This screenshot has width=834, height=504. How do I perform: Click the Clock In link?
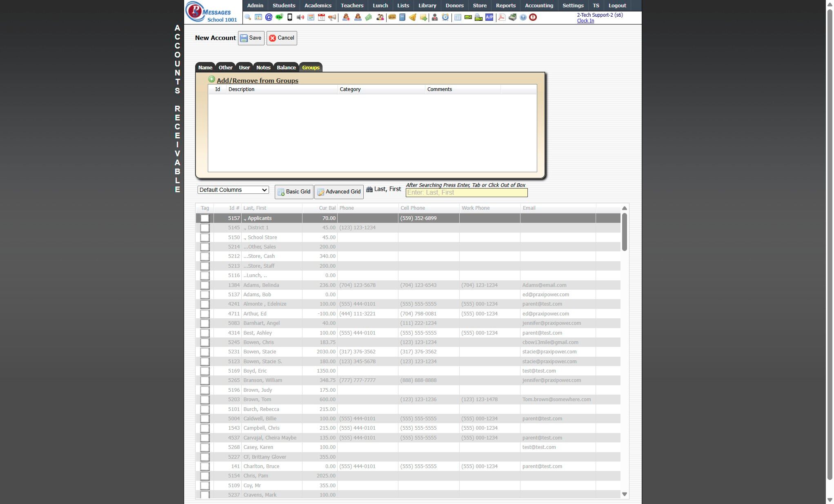[x=585, y=21]
